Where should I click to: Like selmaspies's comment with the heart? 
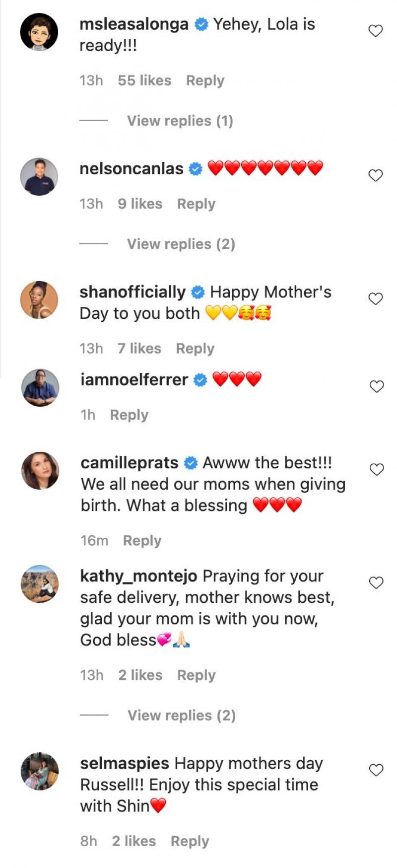click(x=376, y=770)
